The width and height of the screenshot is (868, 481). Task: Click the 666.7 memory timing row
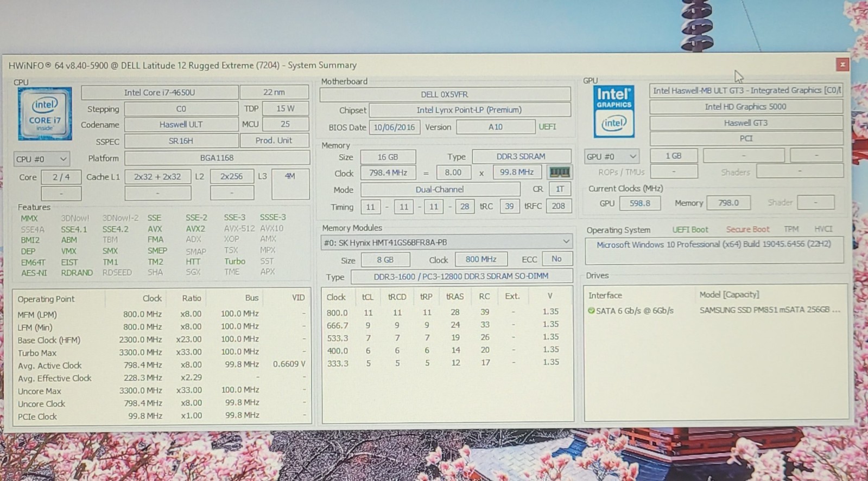[447, 325]
